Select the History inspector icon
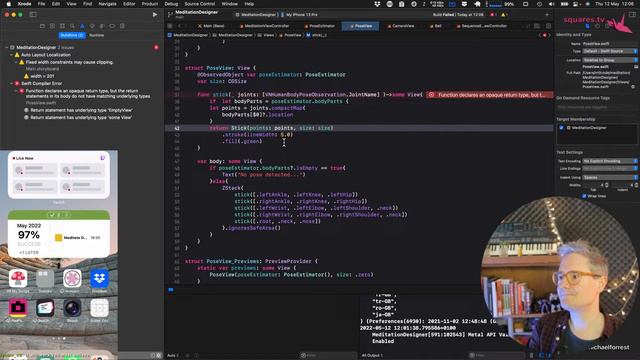640x360 pixels. [x=597, y=26]
